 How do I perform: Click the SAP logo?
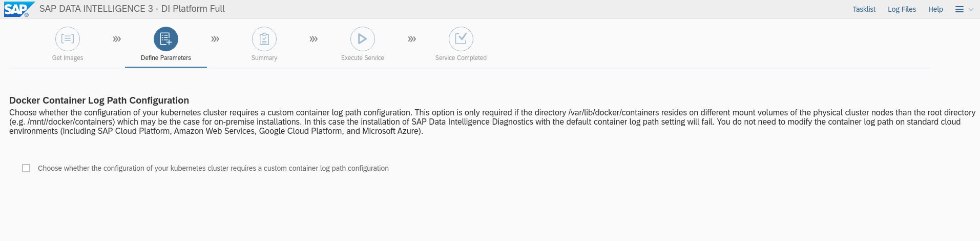[18, 9]
